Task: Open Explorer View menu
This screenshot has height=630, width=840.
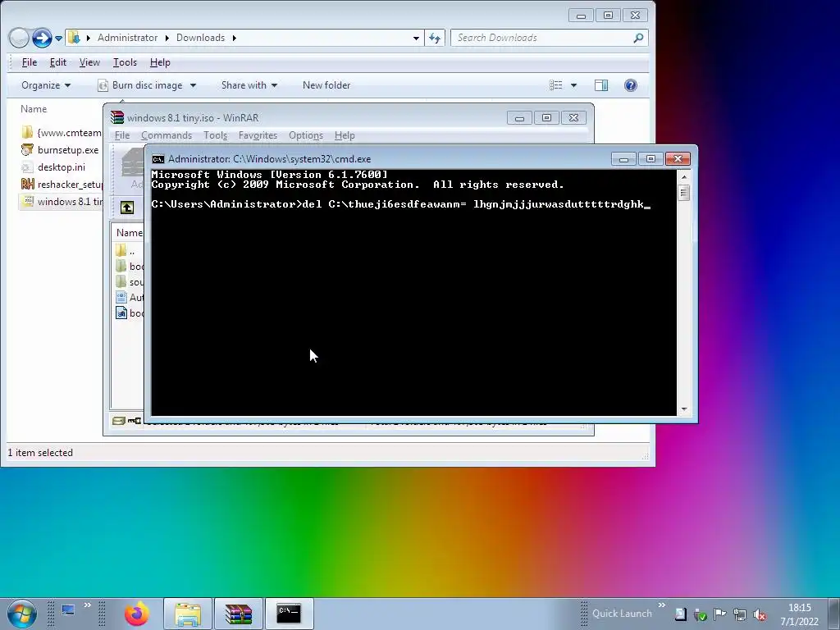Action: 89,62
